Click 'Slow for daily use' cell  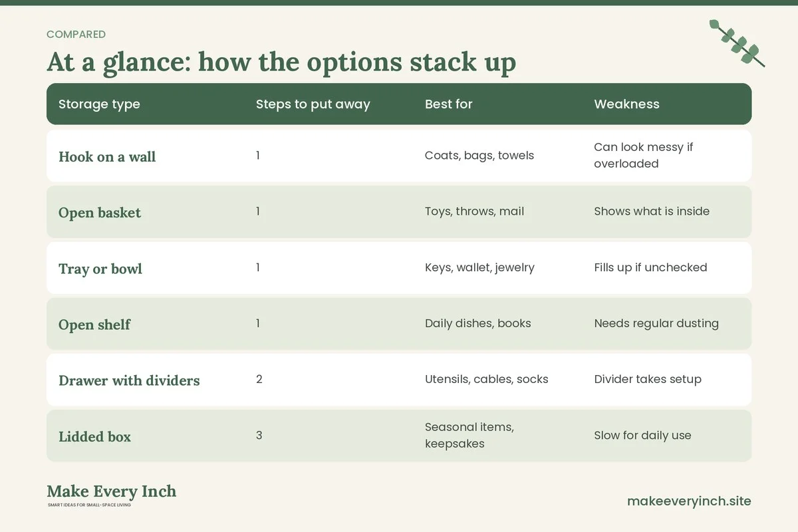[x=642, y=436]
